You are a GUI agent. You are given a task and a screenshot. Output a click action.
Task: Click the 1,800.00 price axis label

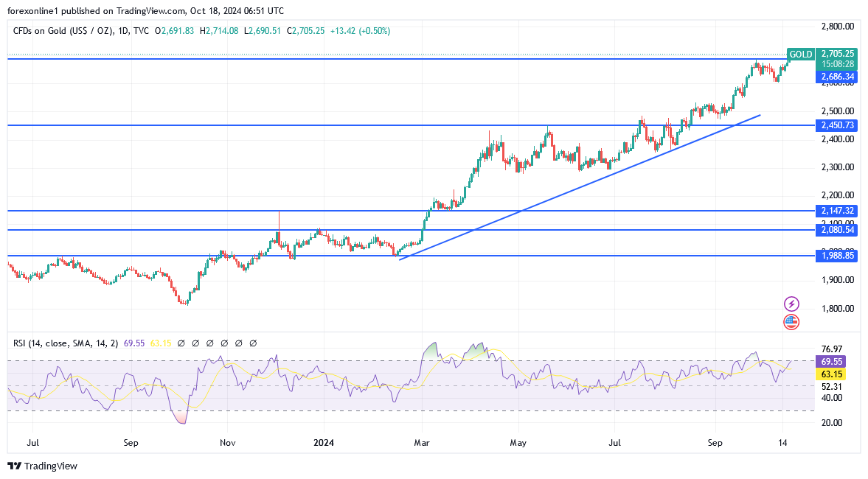click(838, 309)
